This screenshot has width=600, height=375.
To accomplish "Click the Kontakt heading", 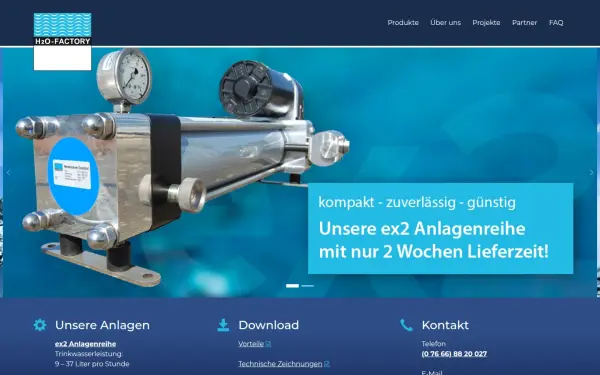I will click(x=445, y=325).
